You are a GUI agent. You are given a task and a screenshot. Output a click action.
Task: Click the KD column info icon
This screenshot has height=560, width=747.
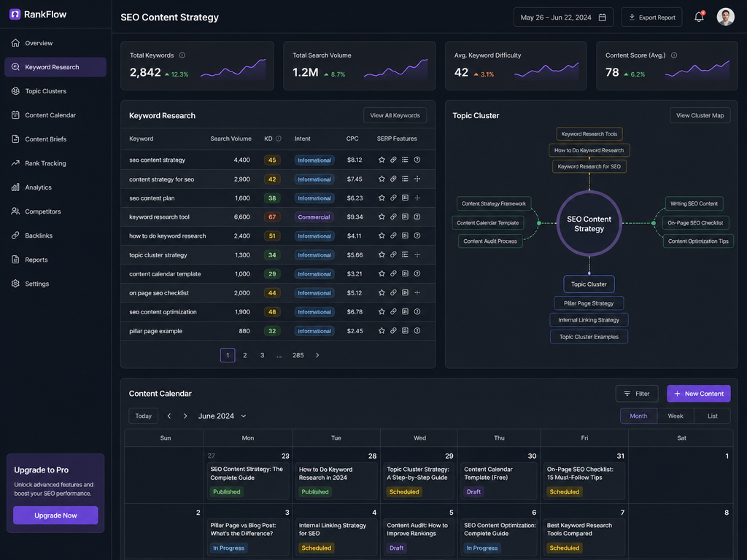tap(279, 139)
